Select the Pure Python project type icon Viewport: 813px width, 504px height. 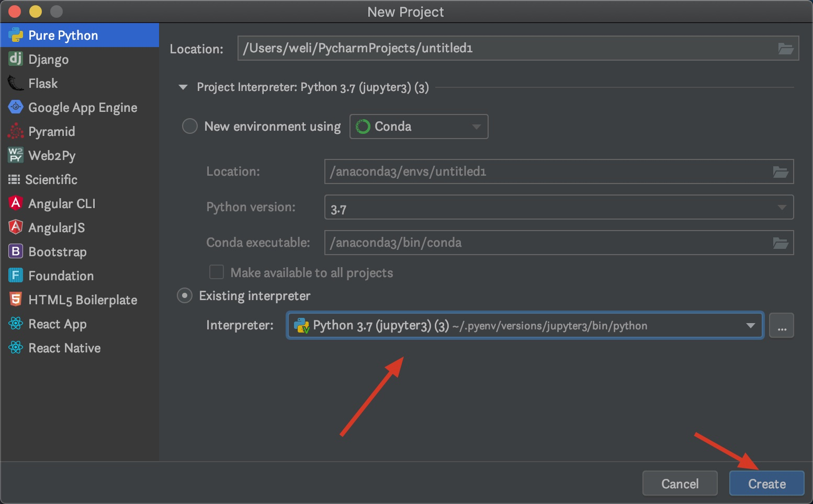pos(16,35)
